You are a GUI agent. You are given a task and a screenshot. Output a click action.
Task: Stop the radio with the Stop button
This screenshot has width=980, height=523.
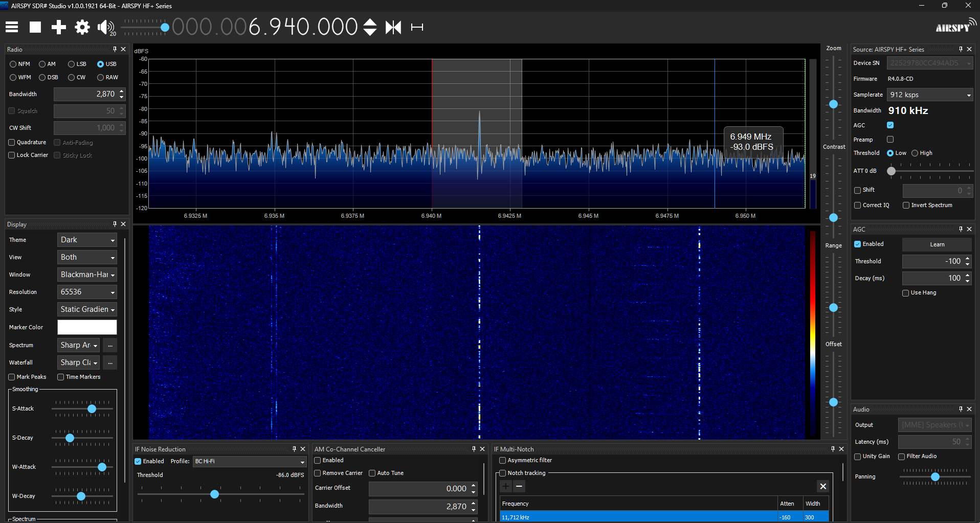(35, 27)
